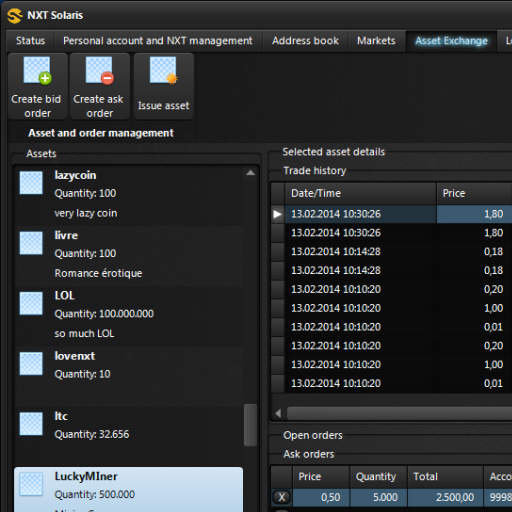Sort ask orders by Total header

point(445,477)
